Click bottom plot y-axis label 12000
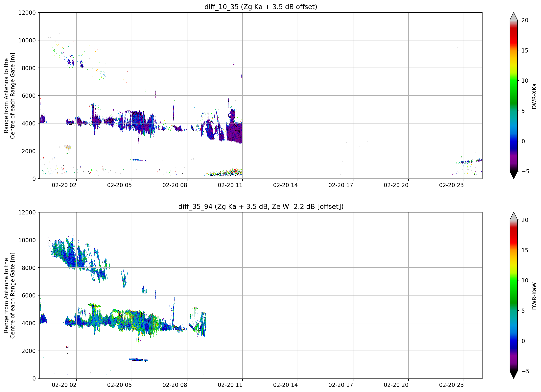Screen dimensions: 541x392 pos(27,212)
